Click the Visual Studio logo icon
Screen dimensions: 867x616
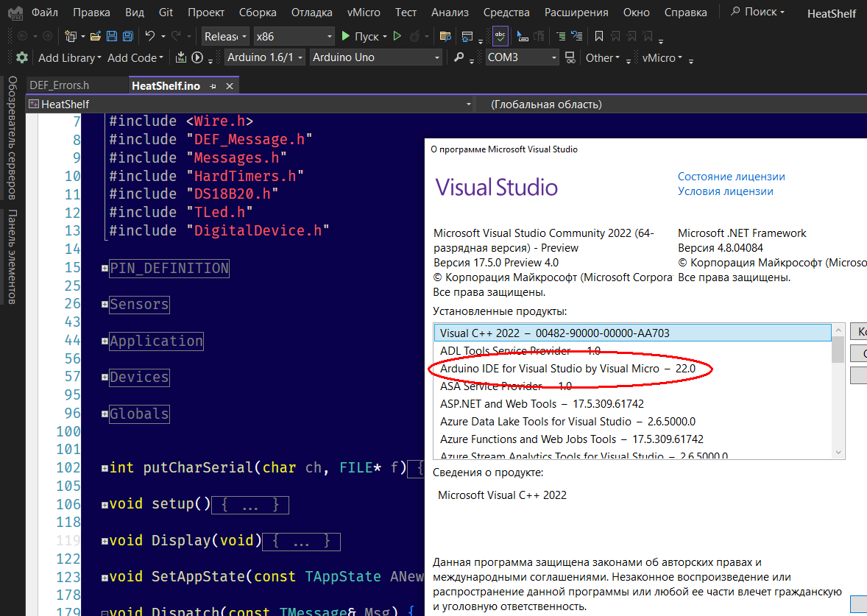15,13
